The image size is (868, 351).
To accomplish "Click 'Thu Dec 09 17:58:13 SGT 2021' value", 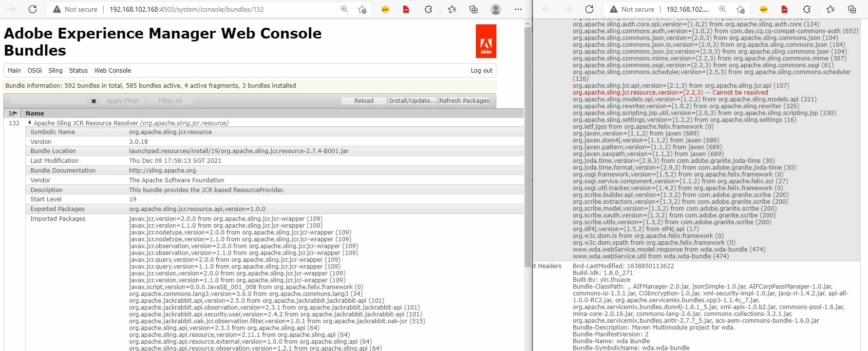I will 175,161.
